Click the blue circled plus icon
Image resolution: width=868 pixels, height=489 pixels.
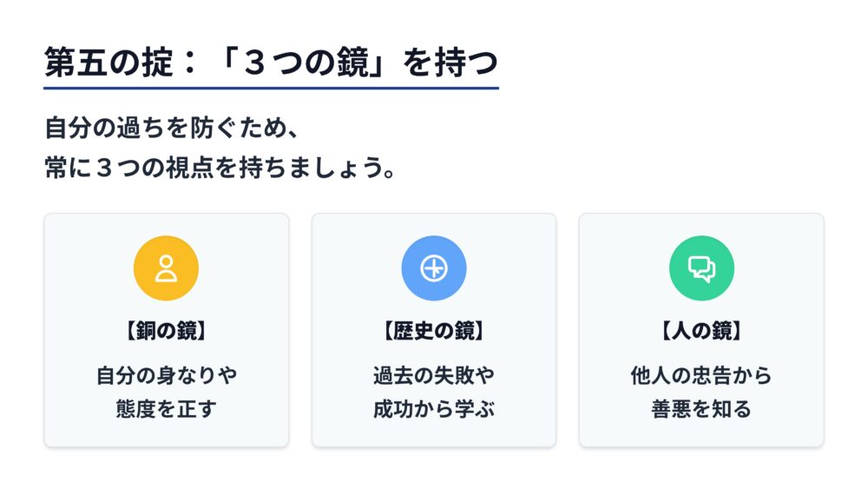pos(433,268)
